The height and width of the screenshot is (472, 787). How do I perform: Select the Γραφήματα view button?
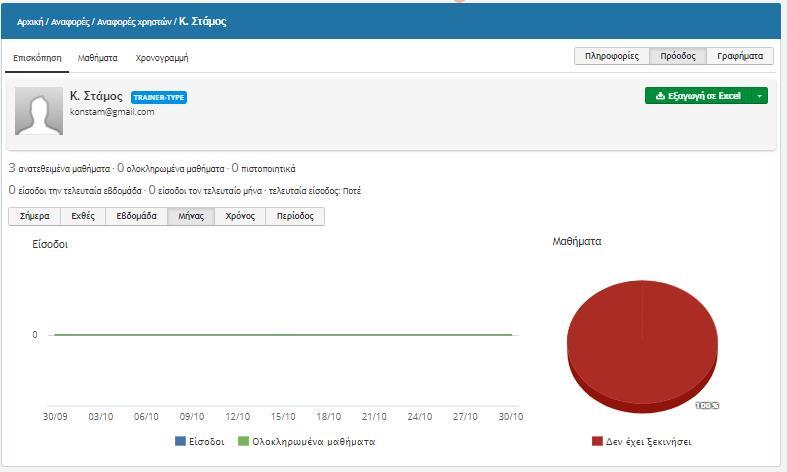click(740, 56)
